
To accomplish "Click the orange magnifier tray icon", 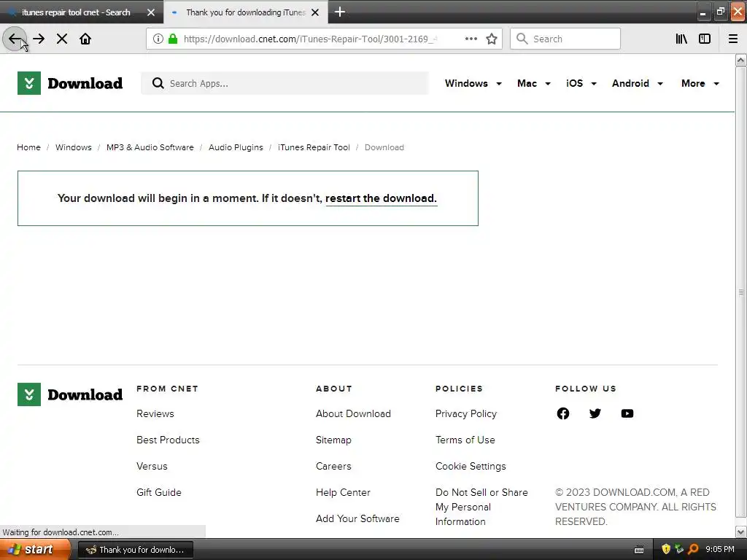I will [x=693, y=549].
